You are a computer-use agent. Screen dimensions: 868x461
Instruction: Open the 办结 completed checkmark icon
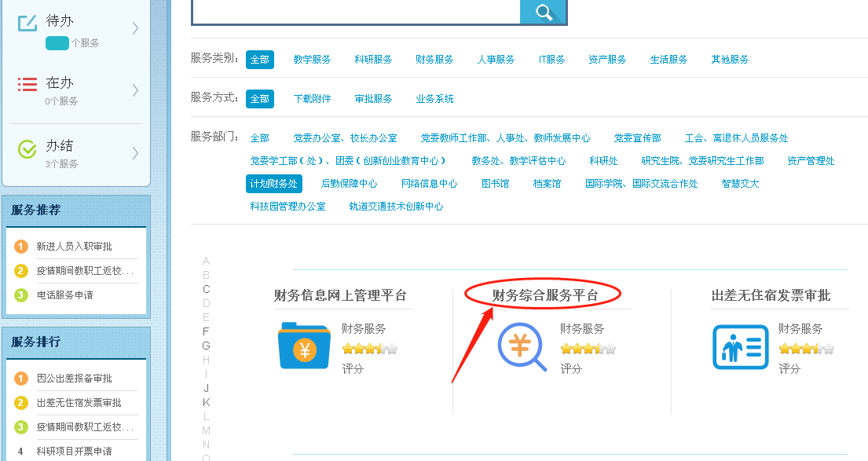(27, 149)
